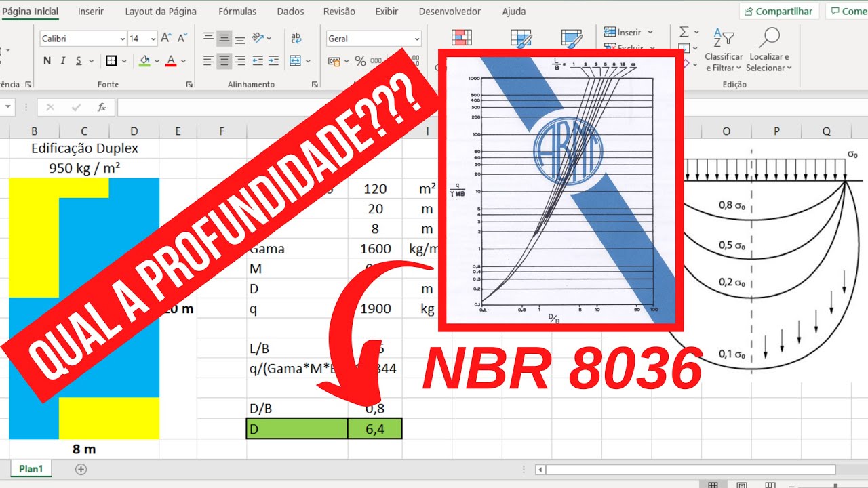Switch to Normal view icon
868x488 pixels.
pos(713,485)
